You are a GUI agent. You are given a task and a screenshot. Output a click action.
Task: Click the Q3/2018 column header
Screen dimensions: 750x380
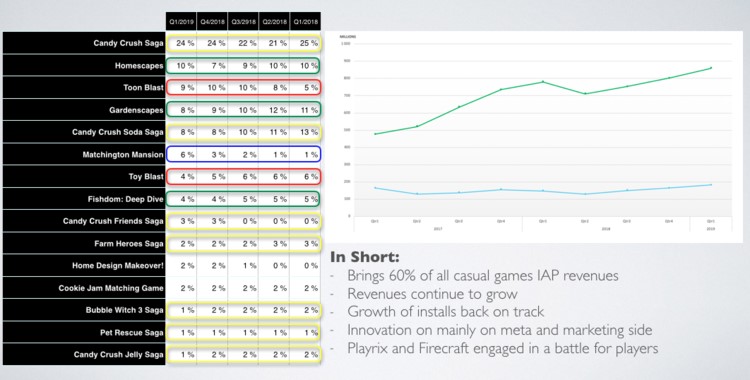[243, 22]
